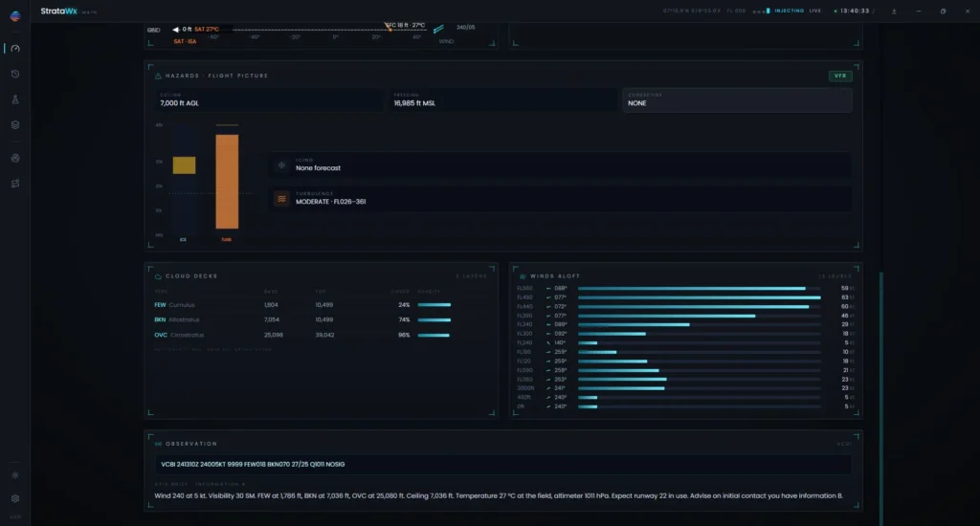Click the icing snowflake icon
Screen dimensions: 980x526
(282, 165)
